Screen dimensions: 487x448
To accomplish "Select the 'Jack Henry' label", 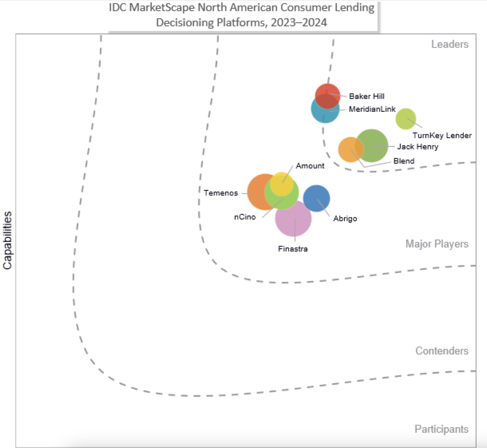I will pyautogui.click(x=418, y=147).
